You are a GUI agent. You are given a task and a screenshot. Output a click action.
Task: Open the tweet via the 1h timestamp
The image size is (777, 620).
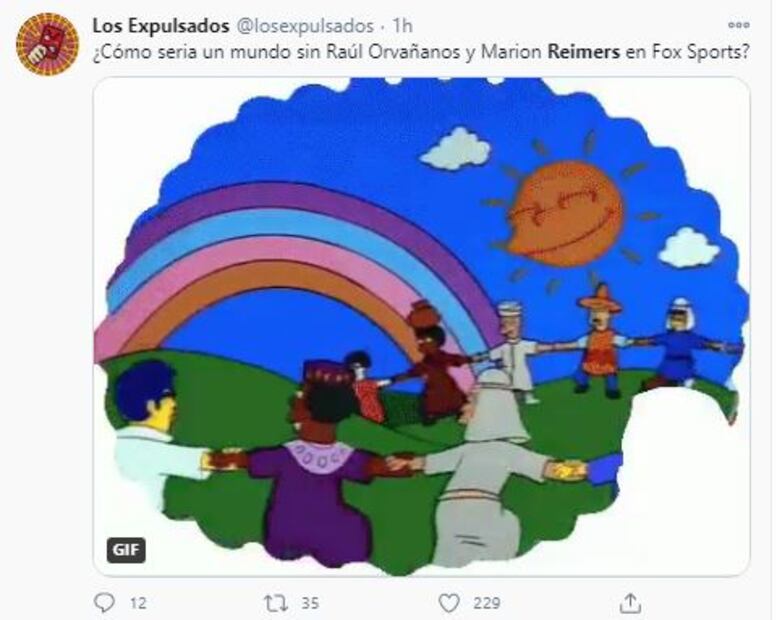[x=402, y=26]
